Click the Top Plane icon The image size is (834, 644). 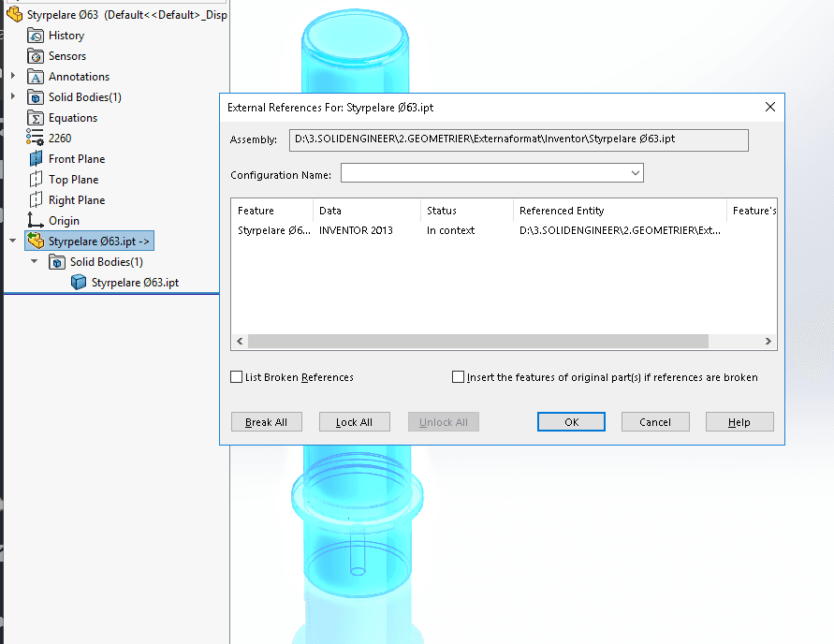pyautogui.click(x=36, y=180)
